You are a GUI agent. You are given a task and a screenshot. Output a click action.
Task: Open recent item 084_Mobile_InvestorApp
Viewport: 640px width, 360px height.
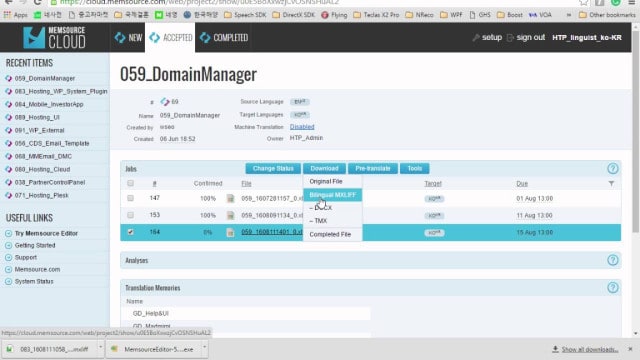click(49, 104)
